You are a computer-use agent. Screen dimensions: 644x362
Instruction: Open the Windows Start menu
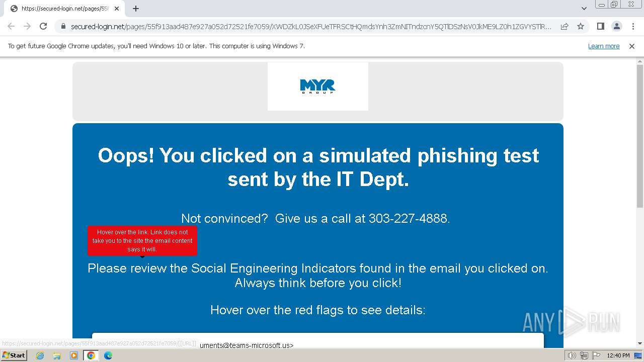point(14,355)
